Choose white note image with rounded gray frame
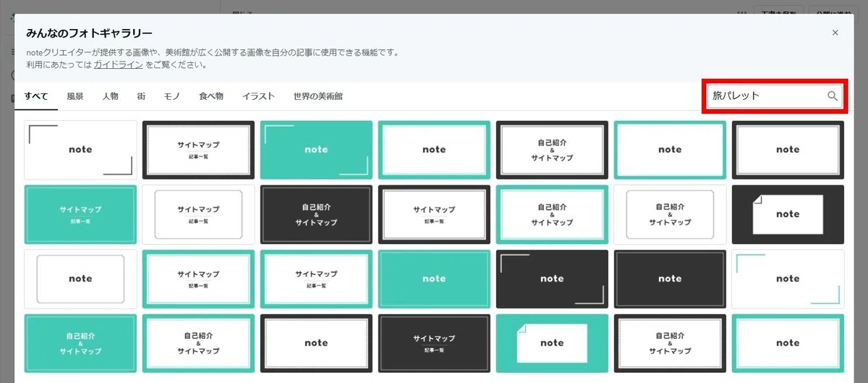This screenshot has height=383, width=868. click(x=80, y=279)
